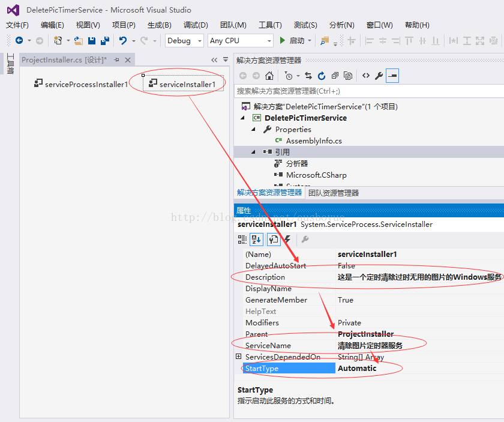Switch to the 团队资源管理器 tab
The width and height of the screenshot is (504, 422).
pyautogui.click(x=334, y=193)
